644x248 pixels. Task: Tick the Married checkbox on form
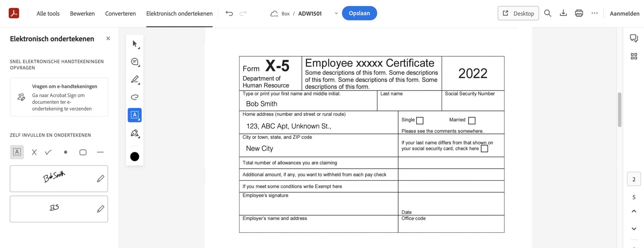(x=472, y=121)
